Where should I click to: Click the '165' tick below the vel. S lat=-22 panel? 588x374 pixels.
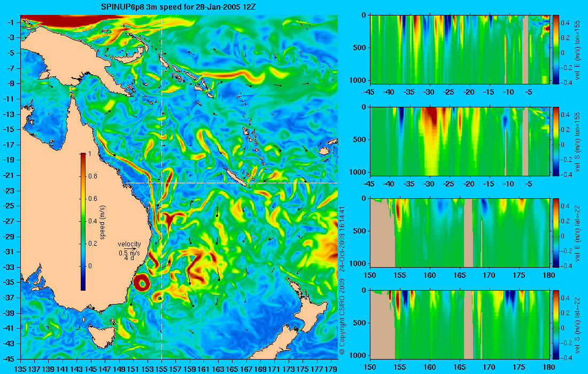point(460,367)
